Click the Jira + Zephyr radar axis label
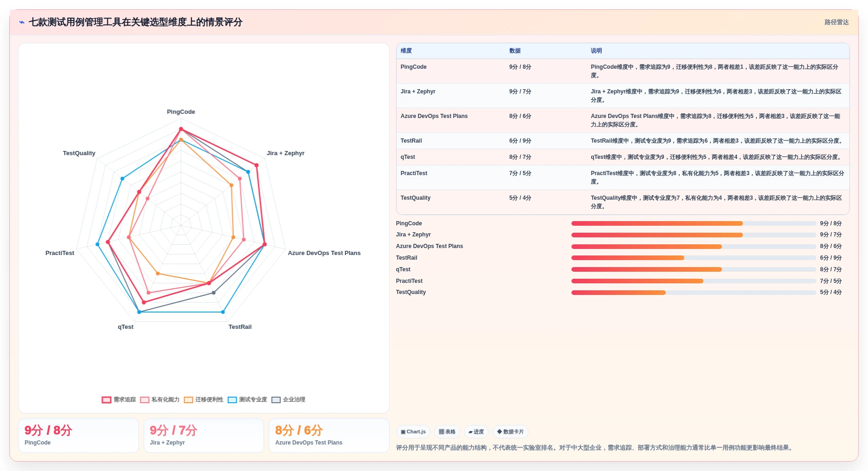Screen dimensions: 868x471 click(x=285, y=153)
